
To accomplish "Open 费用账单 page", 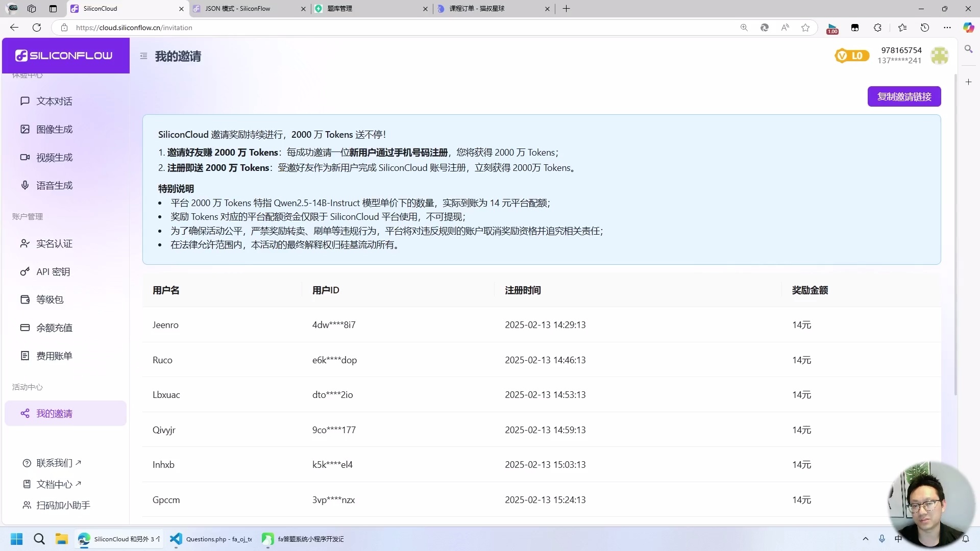I will (x=65, y=356).
